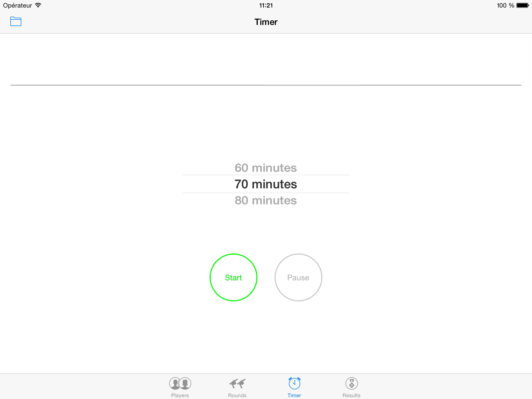The width and height of the screenshot is (532, 399).
Task: Tap the Wi-Fi status icon
Action: pyautogui.click(x=38, y=5)
